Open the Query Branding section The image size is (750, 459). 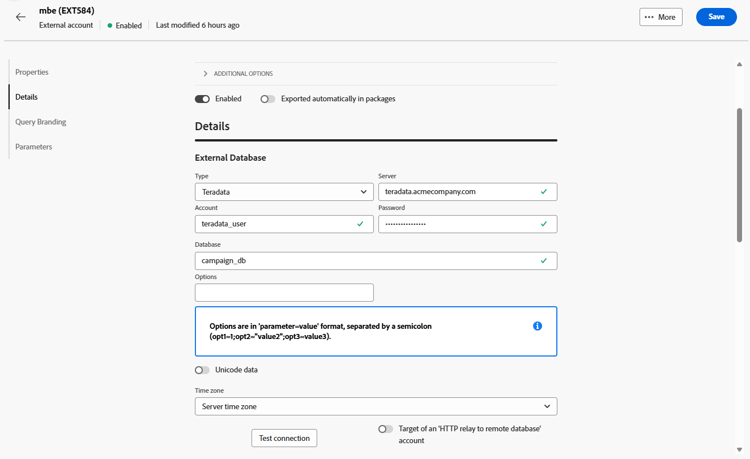(41, 122)
